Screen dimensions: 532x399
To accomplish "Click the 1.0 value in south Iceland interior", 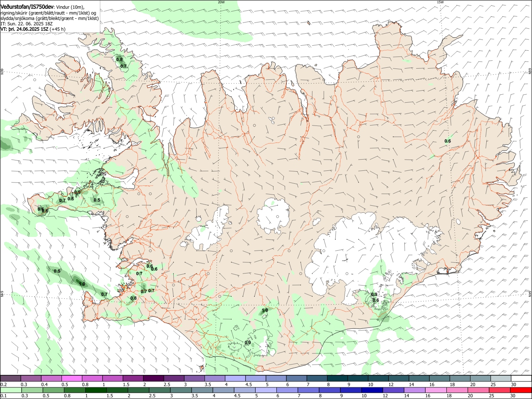I will coord(265,310).
